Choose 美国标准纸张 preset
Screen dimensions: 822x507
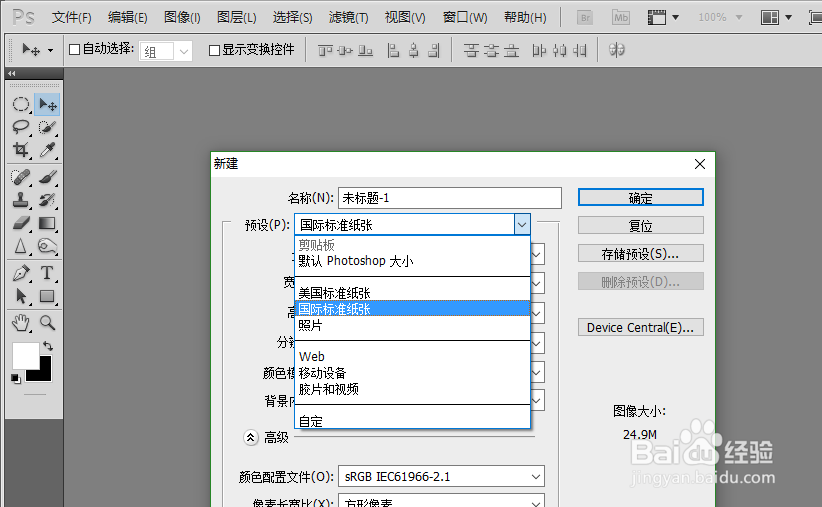tap(412, 293)
